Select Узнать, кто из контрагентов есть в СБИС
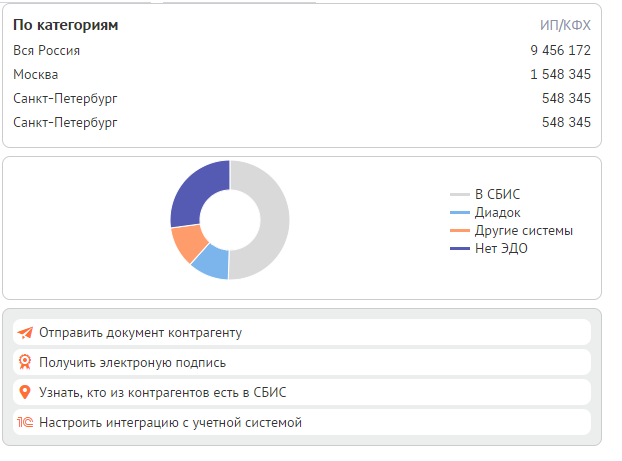The width and height of the screenshot is (622, 461). [x=302, y=392]
